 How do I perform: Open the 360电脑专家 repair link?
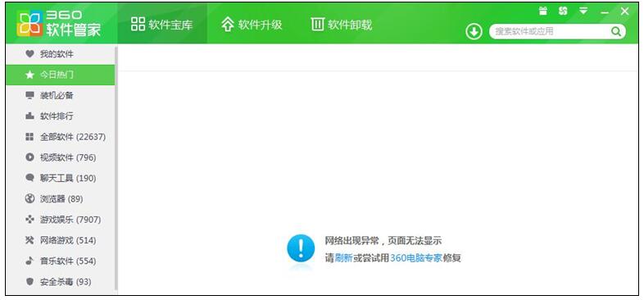click(x=415, y=258)
